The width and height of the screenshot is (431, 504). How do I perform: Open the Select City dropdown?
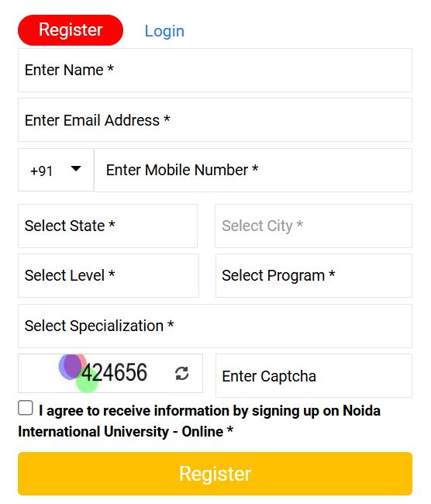pos(313,226)
